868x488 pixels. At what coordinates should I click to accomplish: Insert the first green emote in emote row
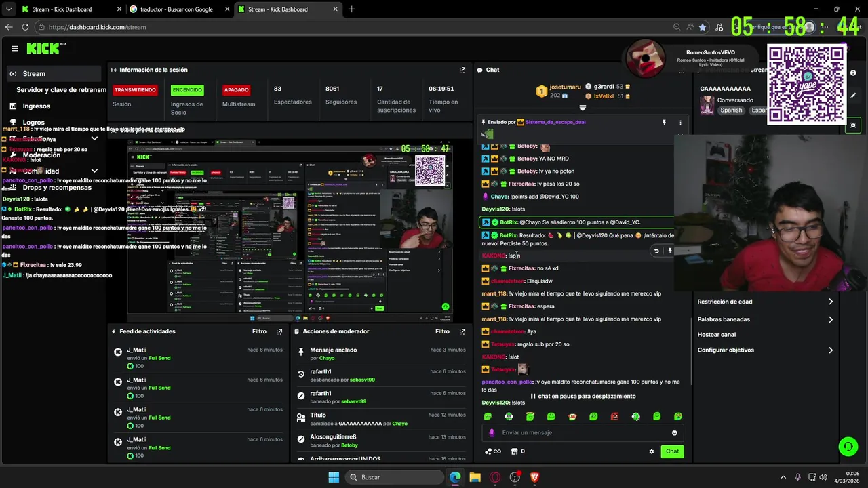(x=488, y=416)
